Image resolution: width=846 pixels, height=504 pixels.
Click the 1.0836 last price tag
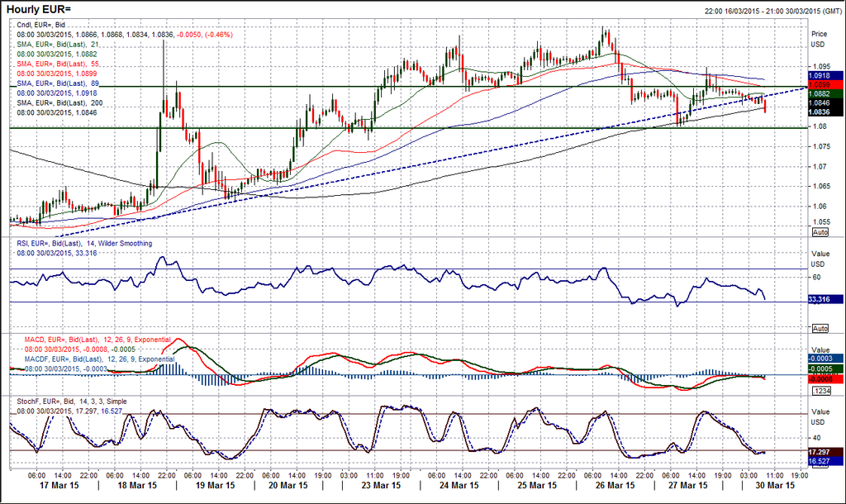click(x=825, y=112)
